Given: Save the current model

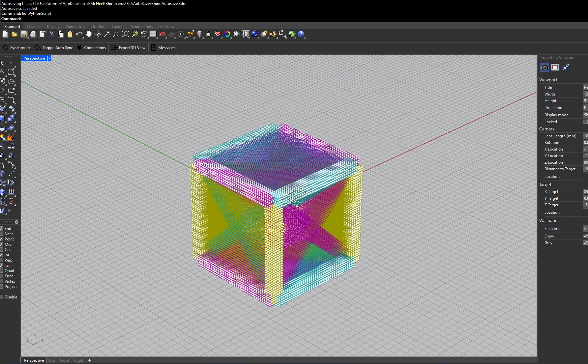Looking at the screenshot, I should point(23,34).
